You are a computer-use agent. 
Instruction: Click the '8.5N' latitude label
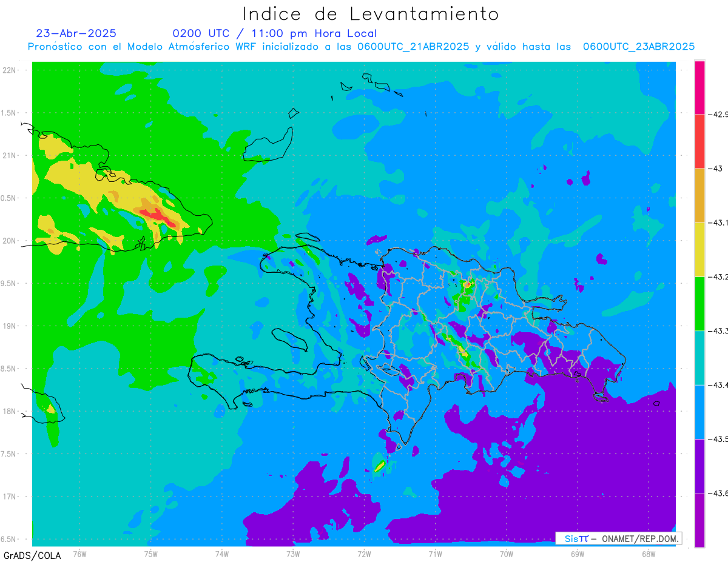[8, 369]
